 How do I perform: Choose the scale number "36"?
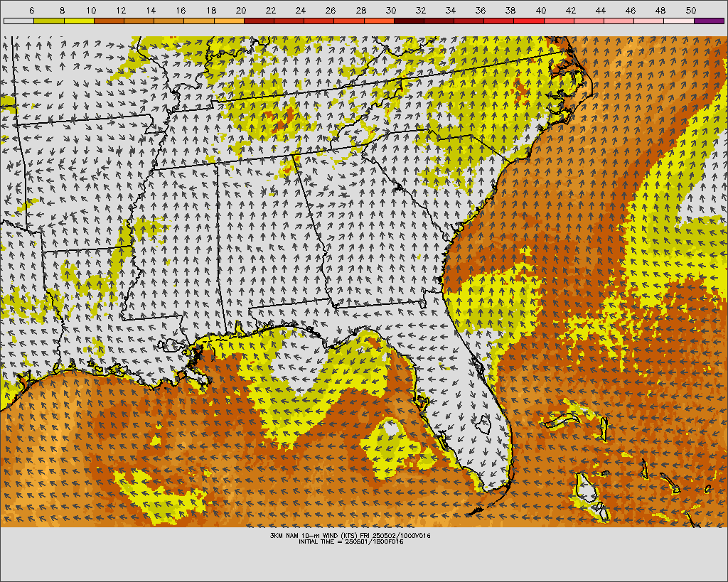[481, 10]
